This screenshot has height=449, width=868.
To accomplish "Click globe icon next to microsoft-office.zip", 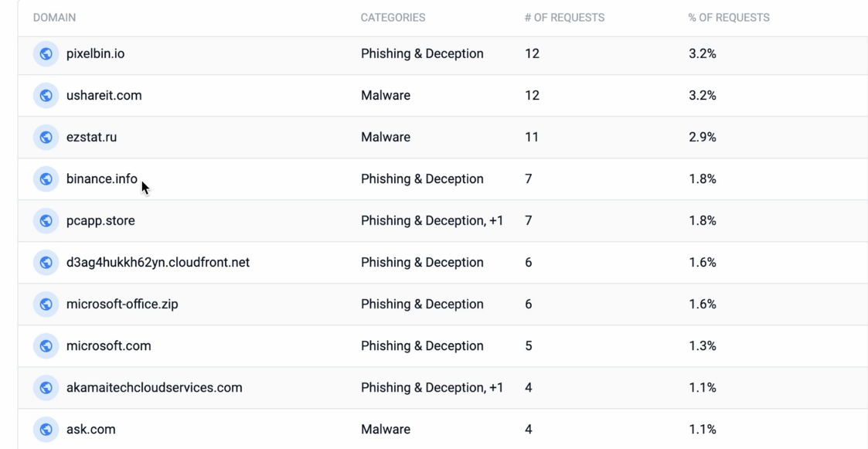I will click(x=46, y=304).
